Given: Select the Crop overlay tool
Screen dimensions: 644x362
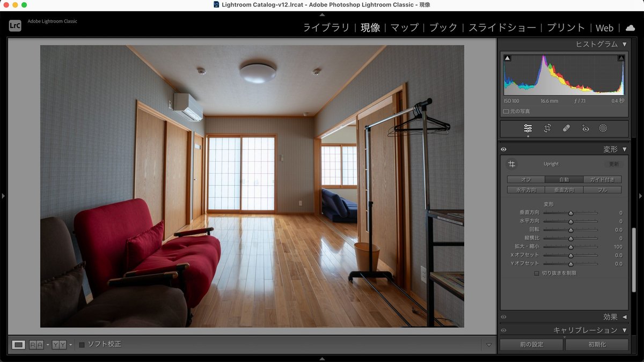Looking at the screenshot, I should (547, 128).
